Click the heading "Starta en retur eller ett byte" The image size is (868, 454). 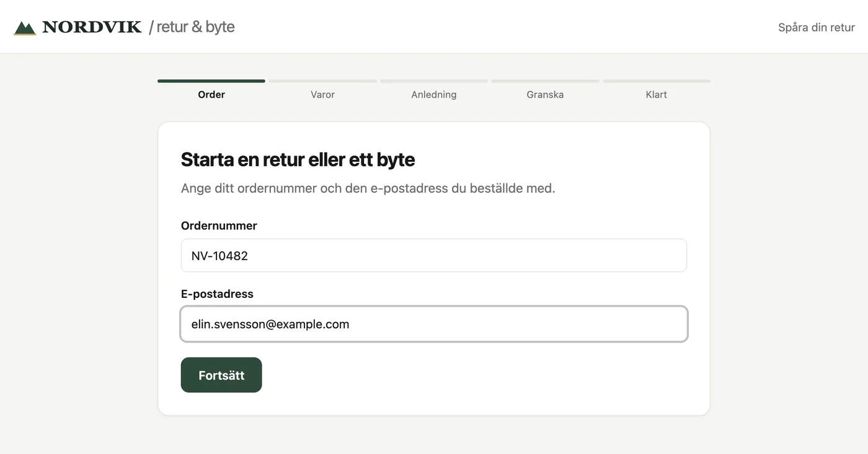click(x=298, y=159)
